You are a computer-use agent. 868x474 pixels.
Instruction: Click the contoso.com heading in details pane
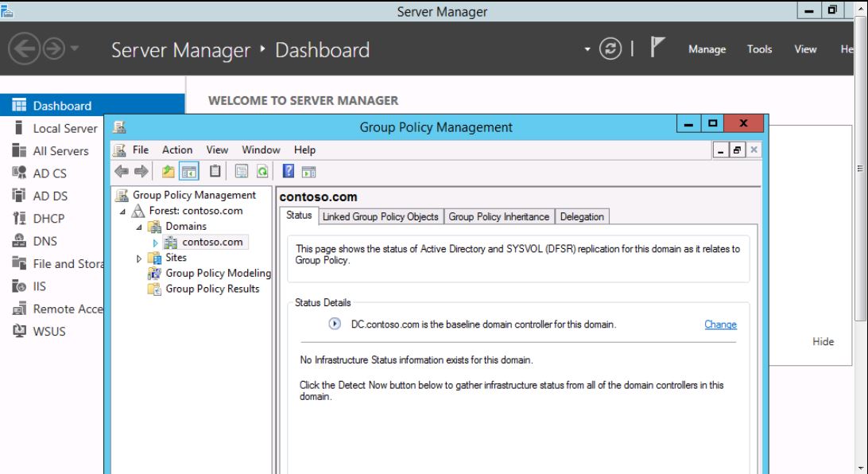(x=318, y=197)
